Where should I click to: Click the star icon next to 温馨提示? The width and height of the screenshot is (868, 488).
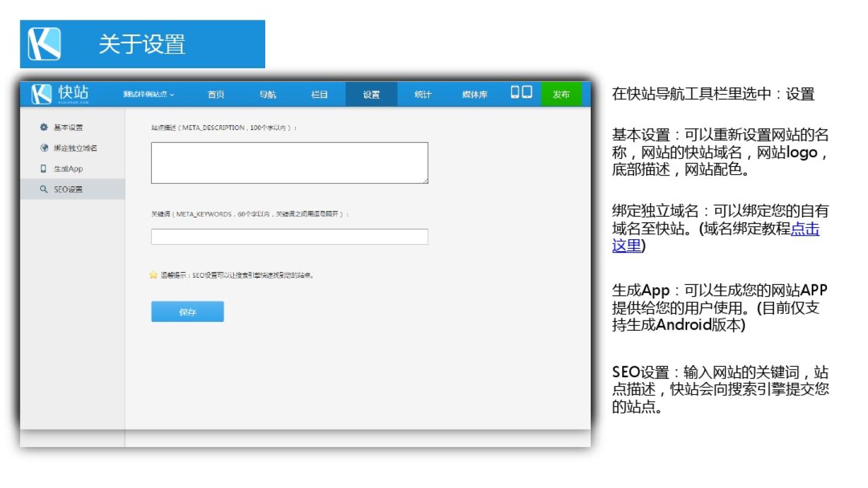tap(153, 275)
